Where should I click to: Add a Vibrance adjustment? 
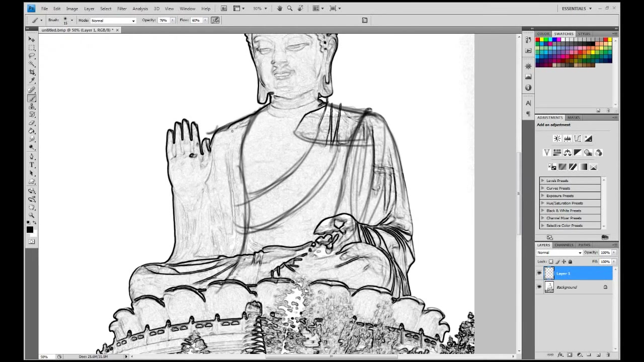click(x=547, y=153)
